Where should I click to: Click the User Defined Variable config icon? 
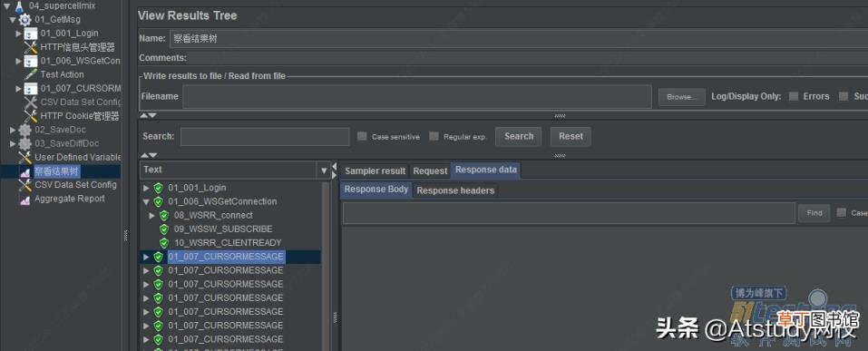coord(25,157)
